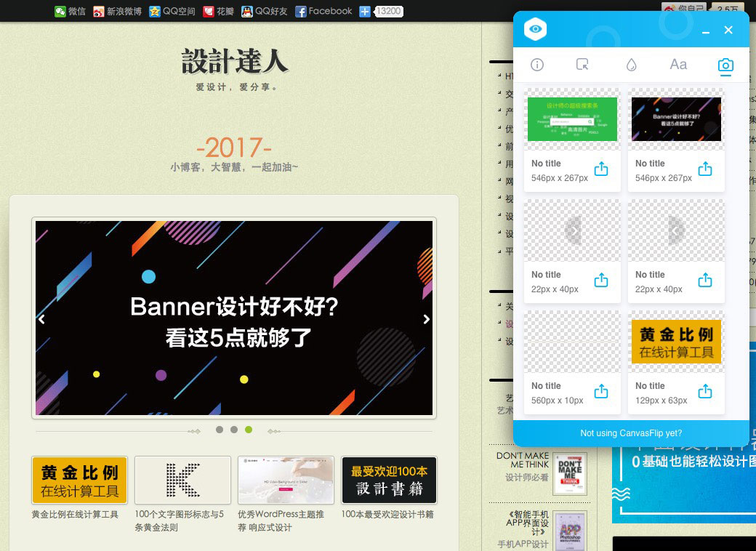Show next banner slide arrow
Image resolution: width=756 pixels, height=551 pixels.
point(426,319)
